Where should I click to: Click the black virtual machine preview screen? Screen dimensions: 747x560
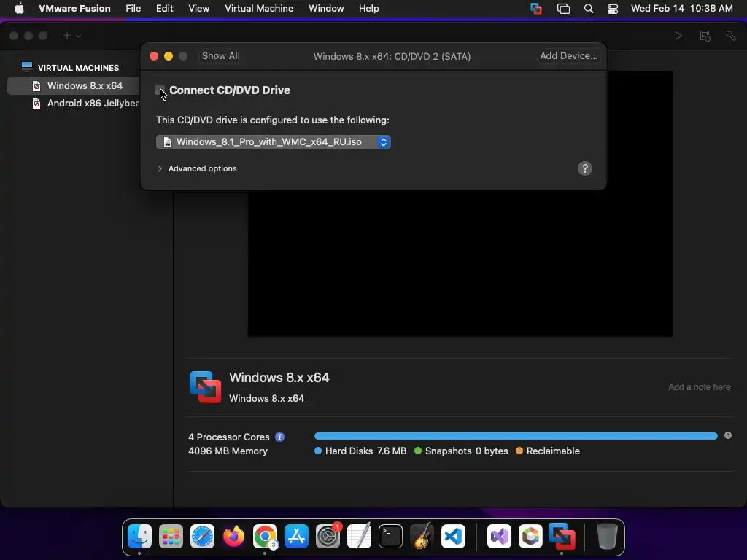(x=460, y=262)
